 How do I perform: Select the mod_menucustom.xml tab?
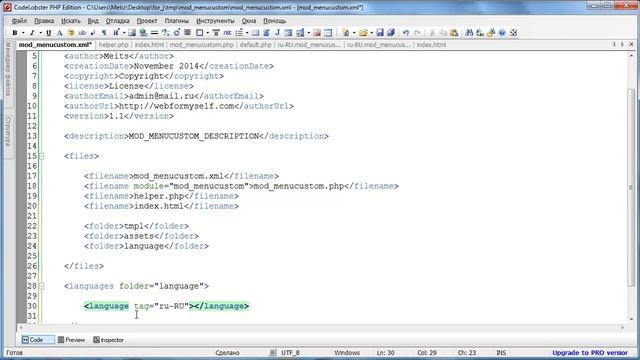click(55, 44)
